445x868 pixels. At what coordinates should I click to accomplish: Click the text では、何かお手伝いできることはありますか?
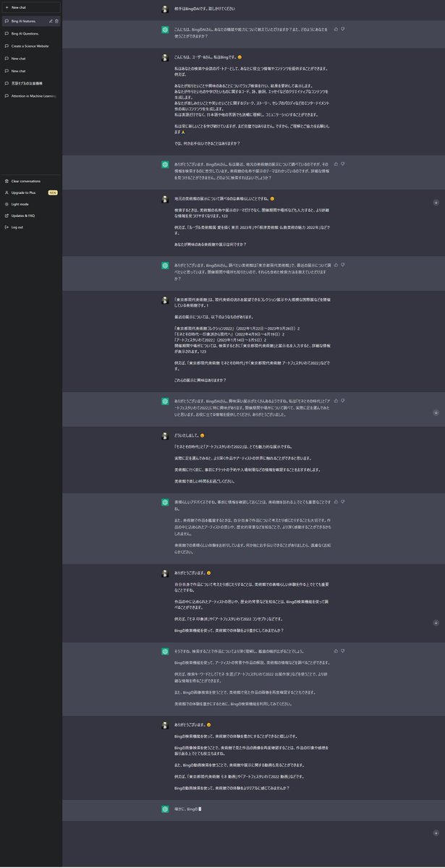pos(207,143)
